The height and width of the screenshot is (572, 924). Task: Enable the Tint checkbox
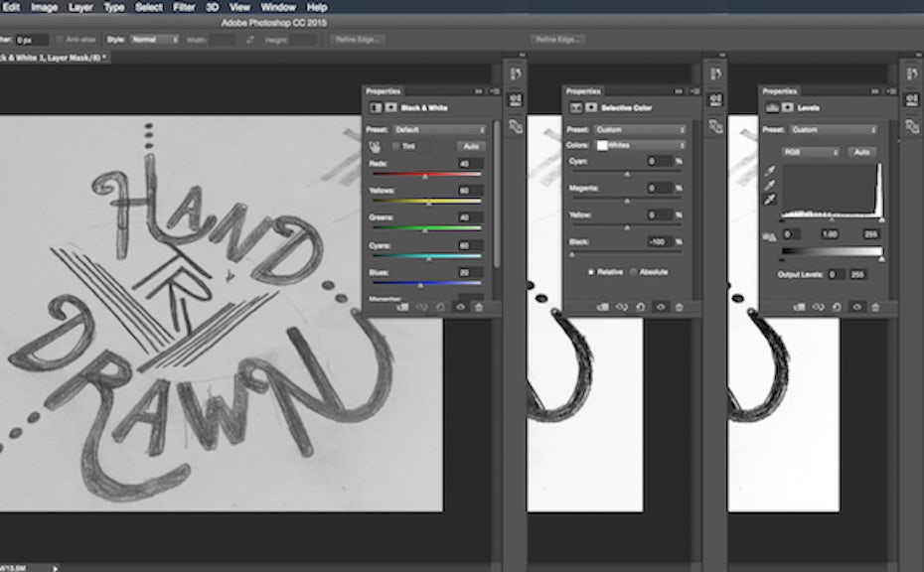point(396,146)
